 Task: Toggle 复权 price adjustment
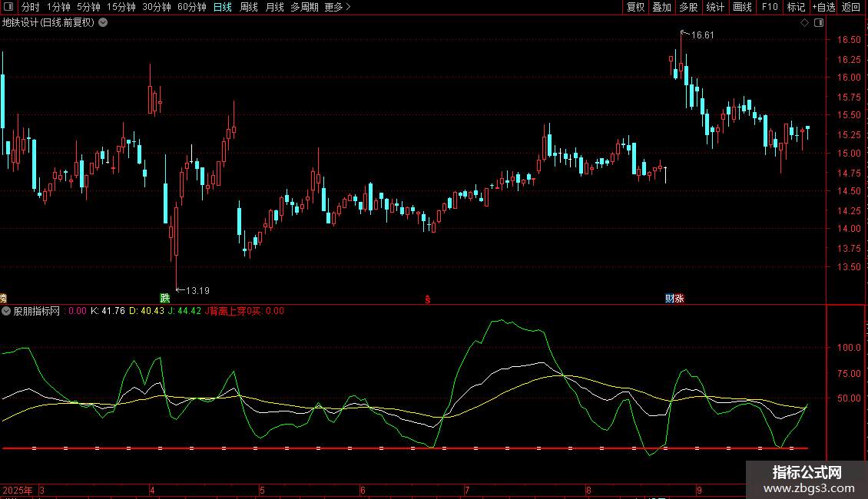pos(636,8)
